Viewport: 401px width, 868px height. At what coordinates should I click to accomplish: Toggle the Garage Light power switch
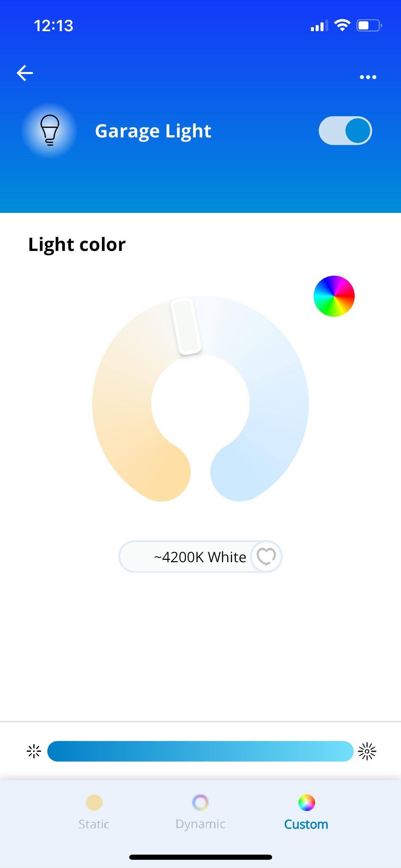pyautogui.click(x=345, y=131)
